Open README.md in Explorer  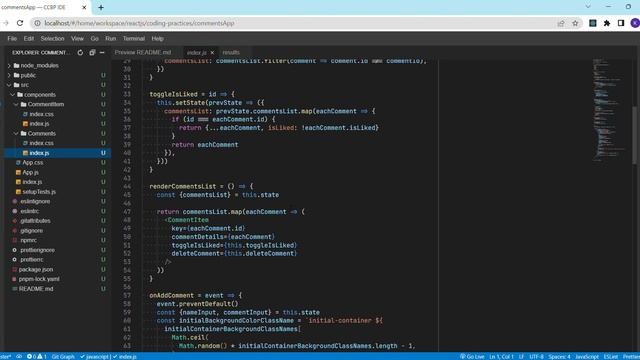[x=36, y=289]
